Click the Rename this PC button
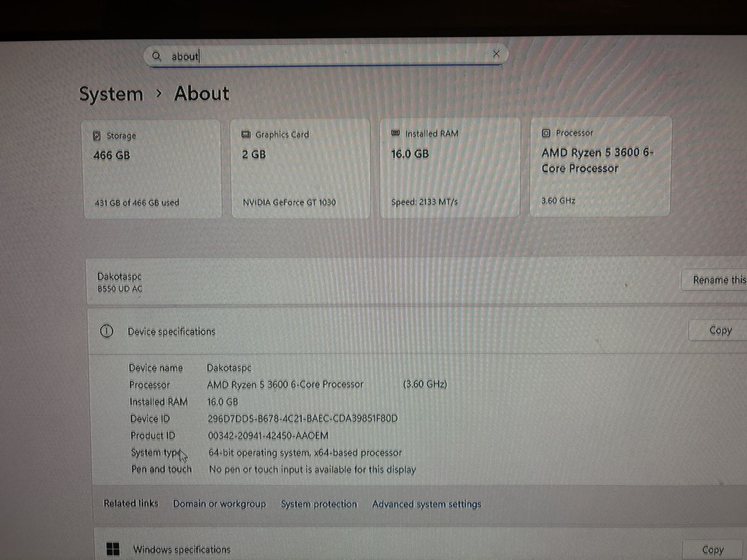 coord(714,280)
